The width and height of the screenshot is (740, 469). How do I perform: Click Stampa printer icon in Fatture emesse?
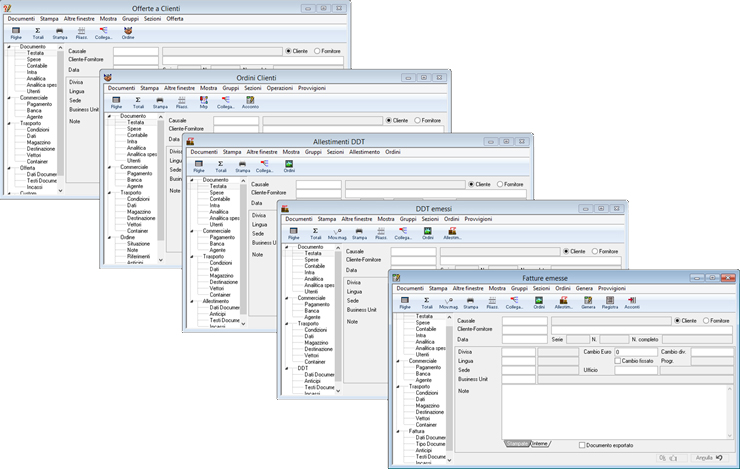coord(470,302)
